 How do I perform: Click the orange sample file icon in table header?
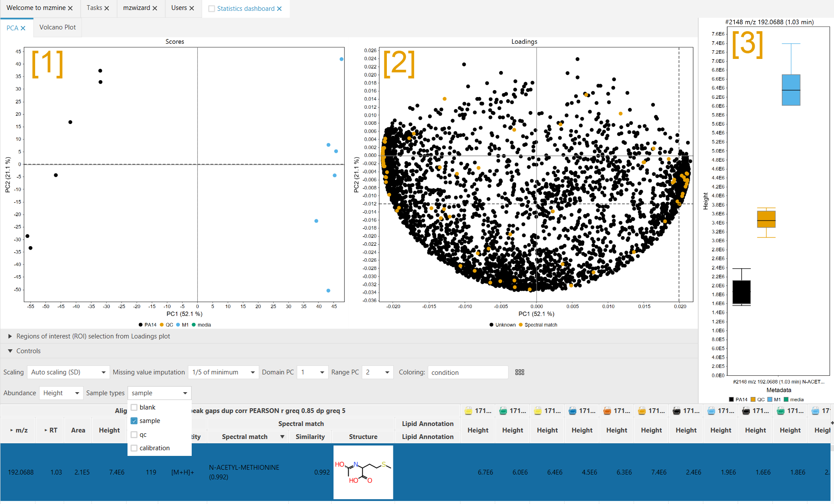(607, 411)
